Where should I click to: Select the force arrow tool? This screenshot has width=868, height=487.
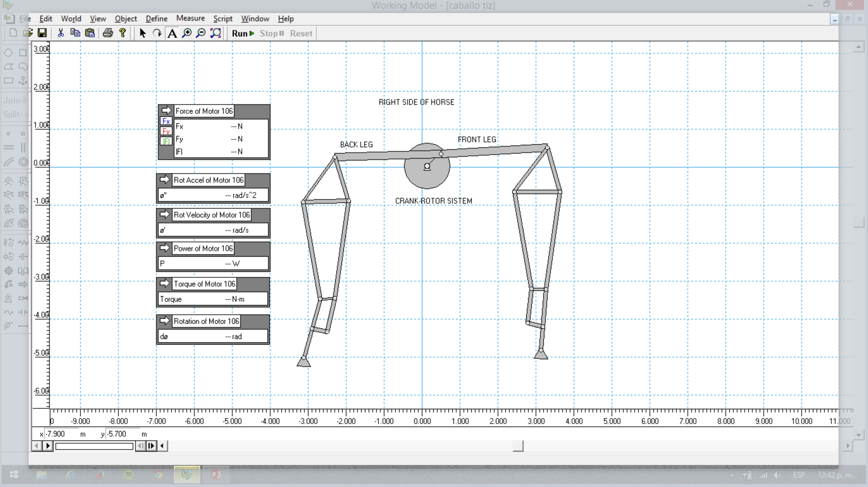pos(23,284)
